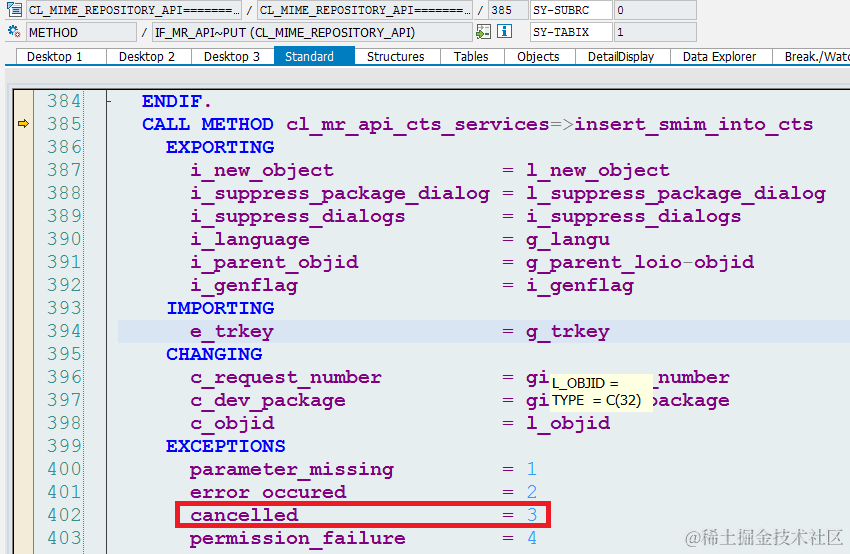Click the METHOD event type field
Screen dimensions: 850x554
click(81, 33)
